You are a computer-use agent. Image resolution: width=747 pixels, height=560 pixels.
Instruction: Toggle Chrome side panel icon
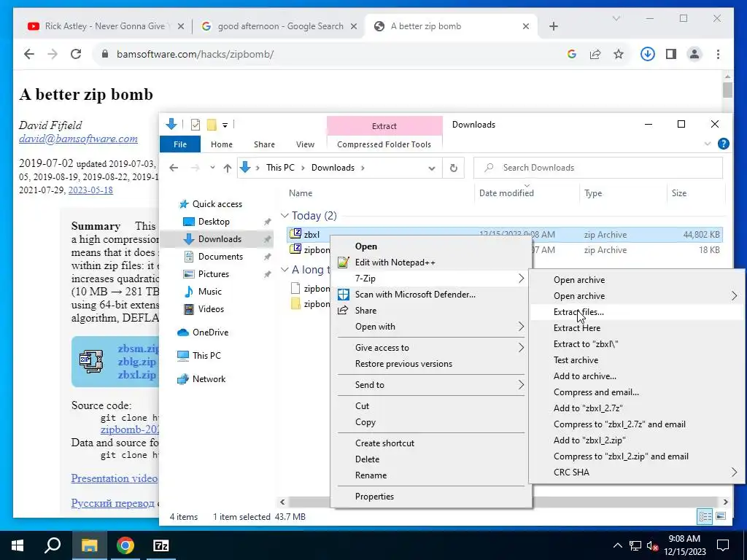pos(671,54)
